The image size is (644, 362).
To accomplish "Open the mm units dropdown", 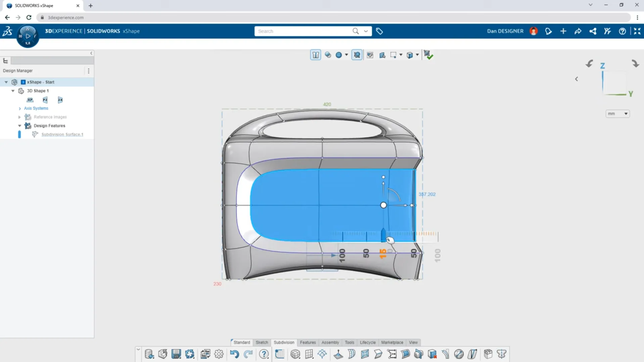I will pyautogui.click(x=617, y=114).
